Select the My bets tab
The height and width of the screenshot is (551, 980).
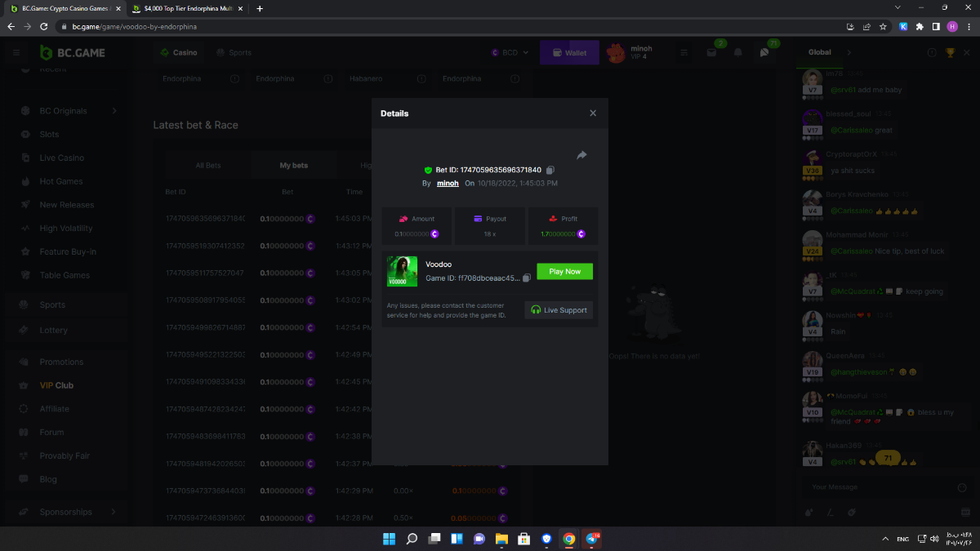(x=294, y=166)
